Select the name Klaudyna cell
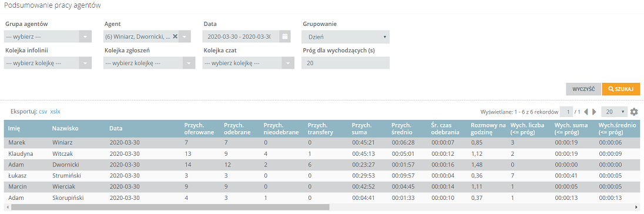This screenshot has width=644, height=214. coord(21,153)
